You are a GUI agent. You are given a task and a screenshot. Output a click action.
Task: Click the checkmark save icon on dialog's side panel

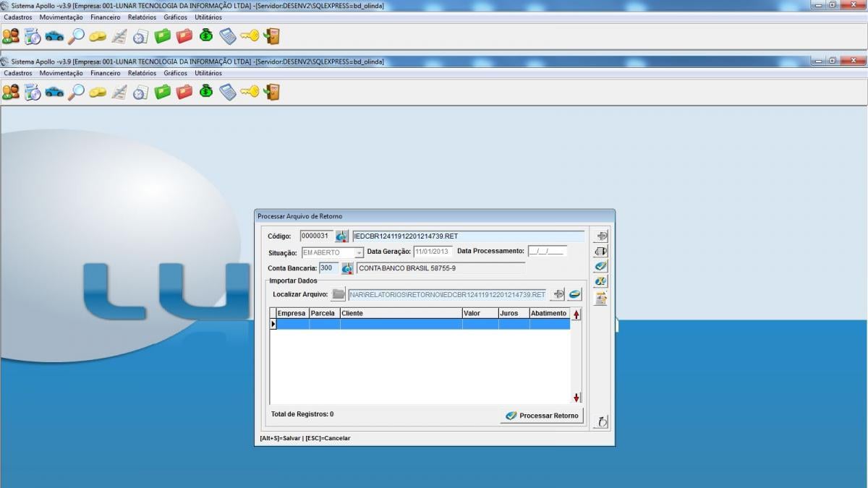tap(600, 266)
